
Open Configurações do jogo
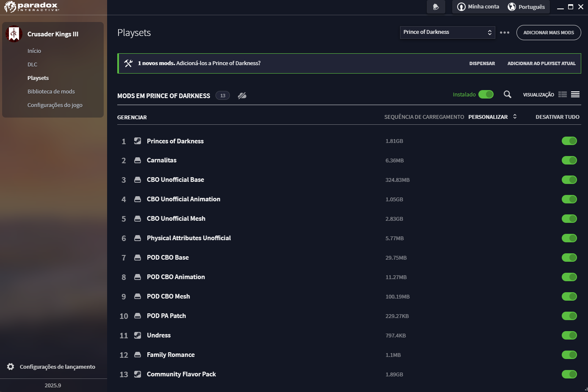55,105
